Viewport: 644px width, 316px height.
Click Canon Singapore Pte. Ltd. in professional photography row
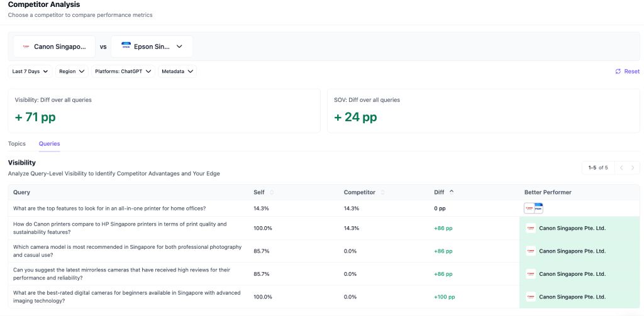coord(572,251)
